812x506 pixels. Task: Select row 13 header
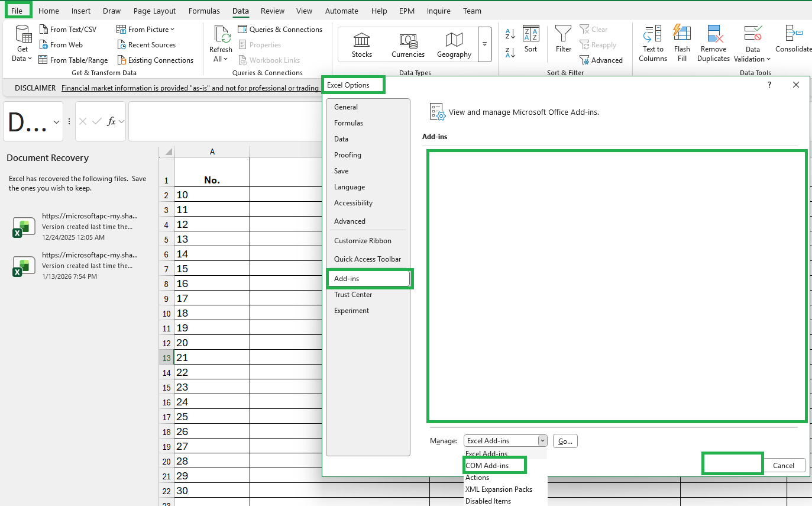(x=166, y=357)
